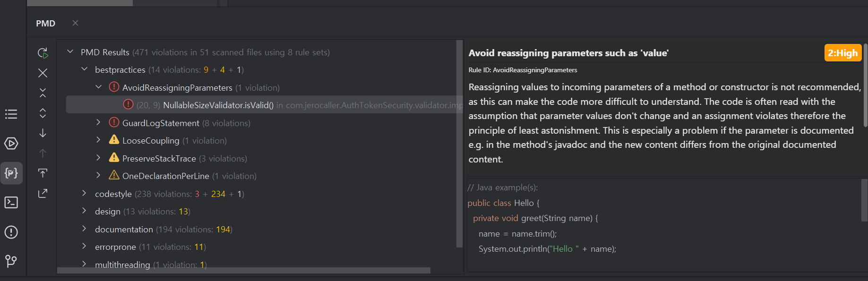Collapse the bestpractices rule set
Viewport: 868px width, 281px height.
[85, 69]
